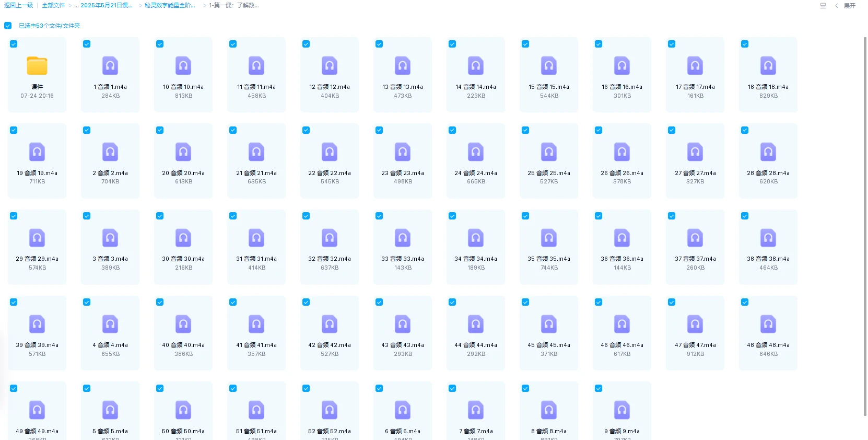868x440 pixels.
Task: Uncheck the checkbox of 37 音频 37.m4a
Action: (672, 216)
